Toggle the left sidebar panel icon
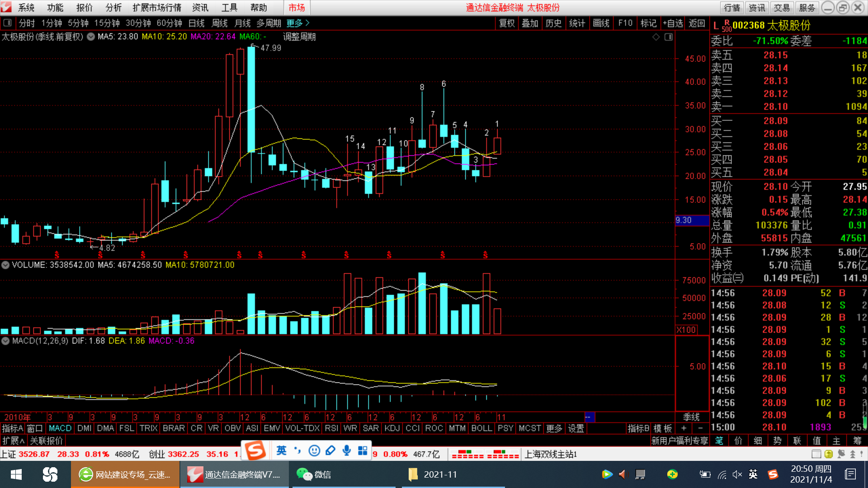Image resolution: width=868 pixels, height=488 pixels. coord(7,23)
